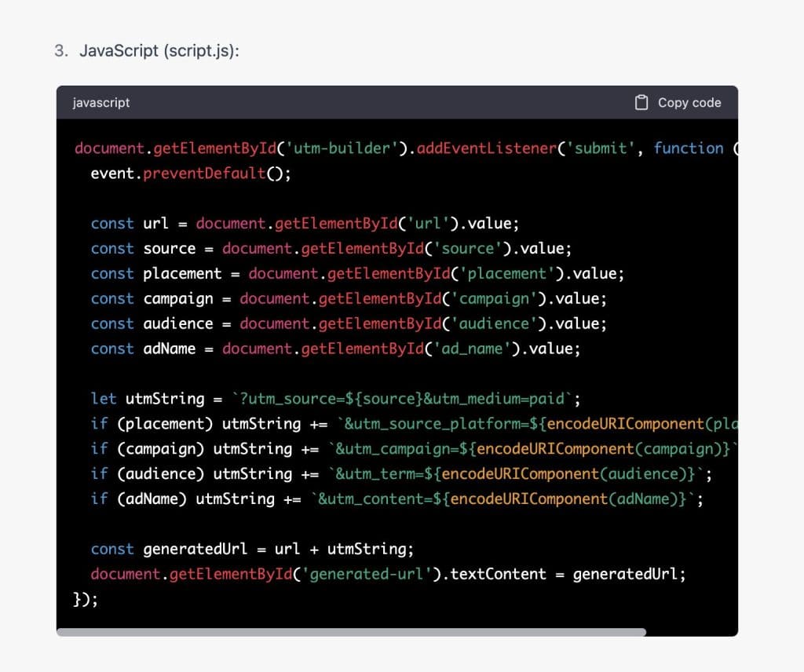Click the 'const audience' declaration line
The image size is (804, 672).
pos(349,324)
